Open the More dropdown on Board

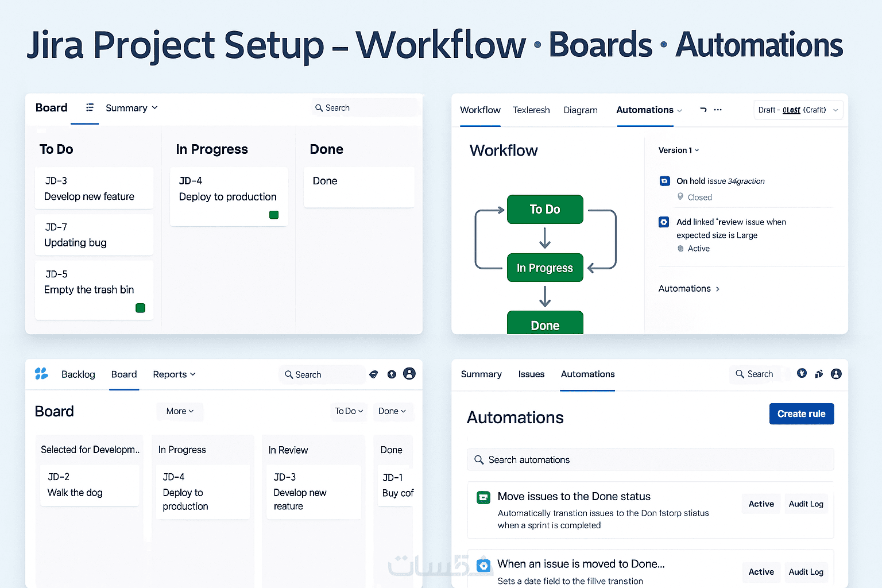(180, 411)
